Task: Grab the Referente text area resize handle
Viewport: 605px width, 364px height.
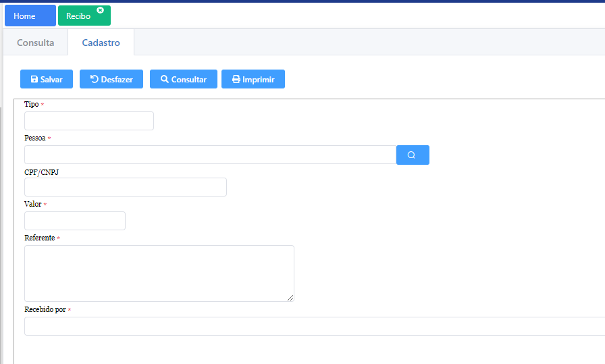Action: pyautogui.click(x=291, y=298)
